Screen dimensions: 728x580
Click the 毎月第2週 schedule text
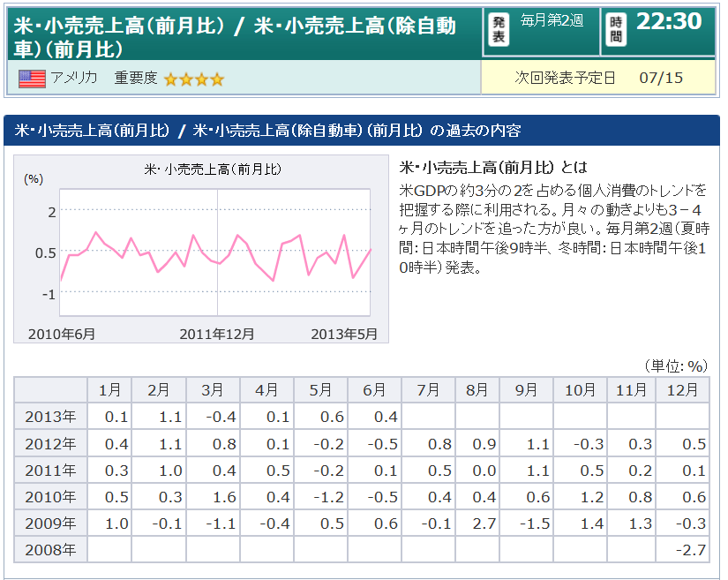552,20
